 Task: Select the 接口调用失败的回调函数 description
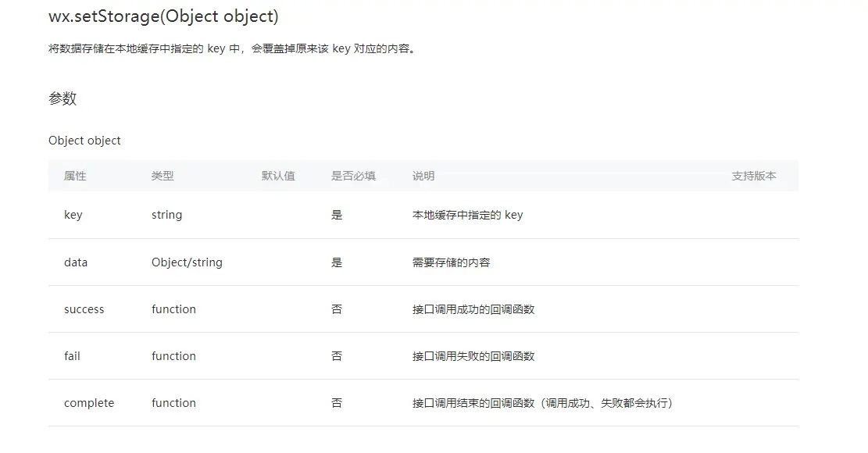click(x=473, y=355)
